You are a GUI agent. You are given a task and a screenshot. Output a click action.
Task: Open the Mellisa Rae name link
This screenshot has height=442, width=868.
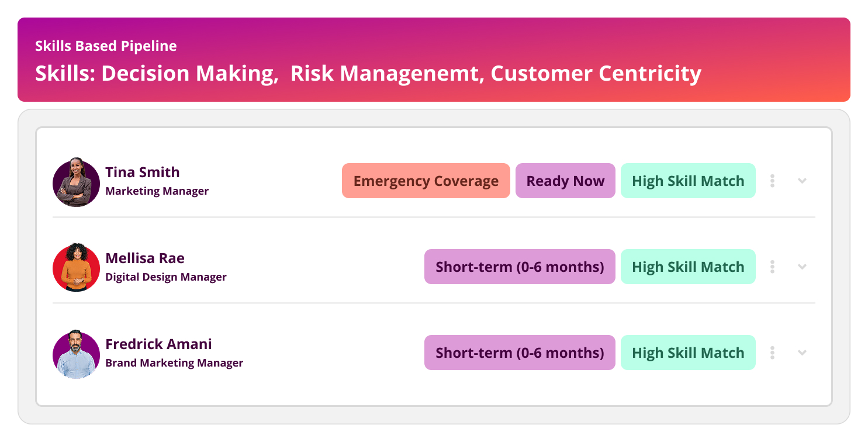(145, 258)
